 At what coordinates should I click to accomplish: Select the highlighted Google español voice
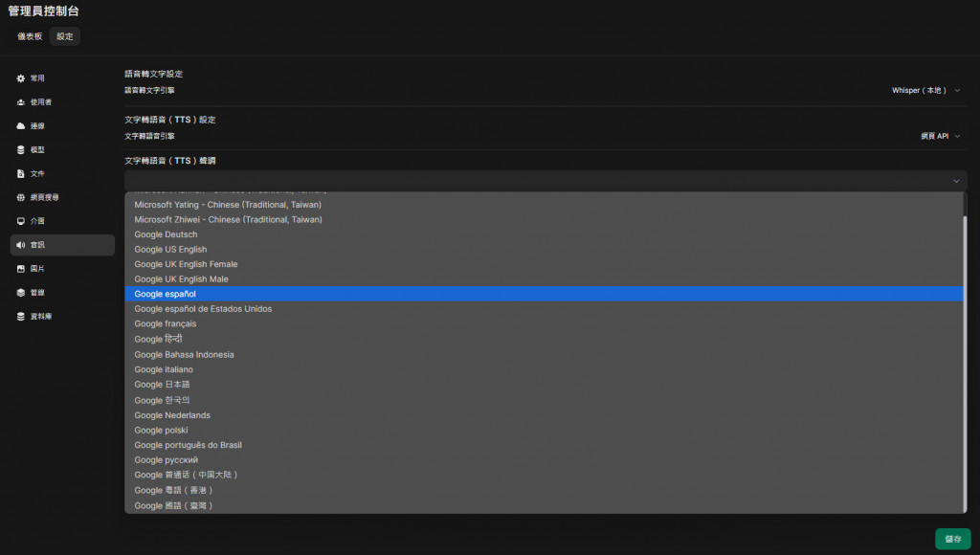tap(544, 294)
